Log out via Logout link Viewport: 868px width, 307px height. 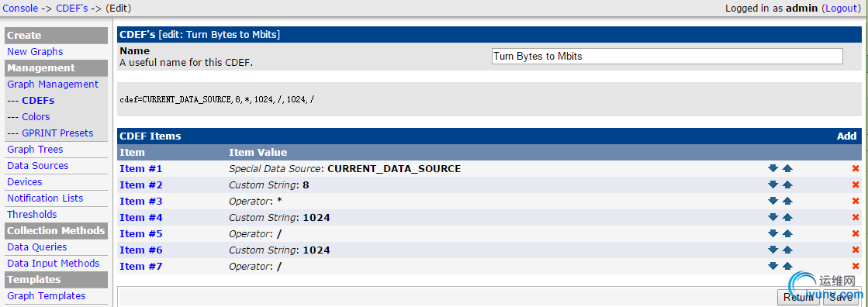pos(841,9)
